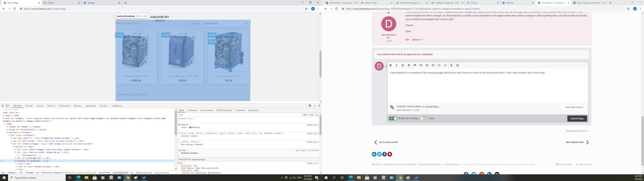The width and height of the screenshot is (644, 181).
Task: Open the emoji picker in reply editor
Action: [433, 65]
